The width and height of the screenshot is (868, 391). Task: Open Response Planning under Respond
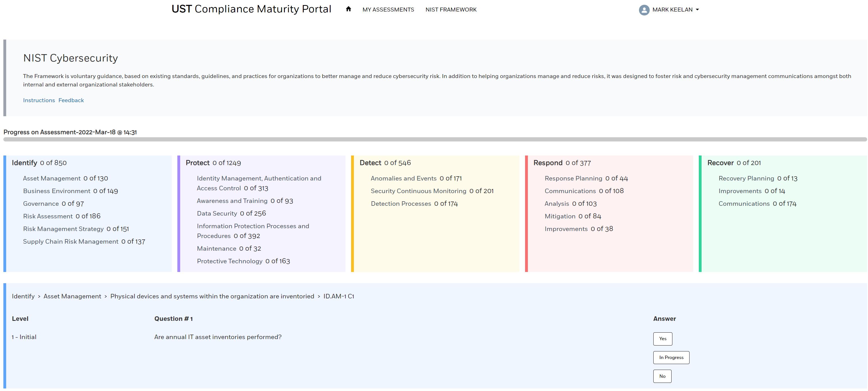point(573,178)
